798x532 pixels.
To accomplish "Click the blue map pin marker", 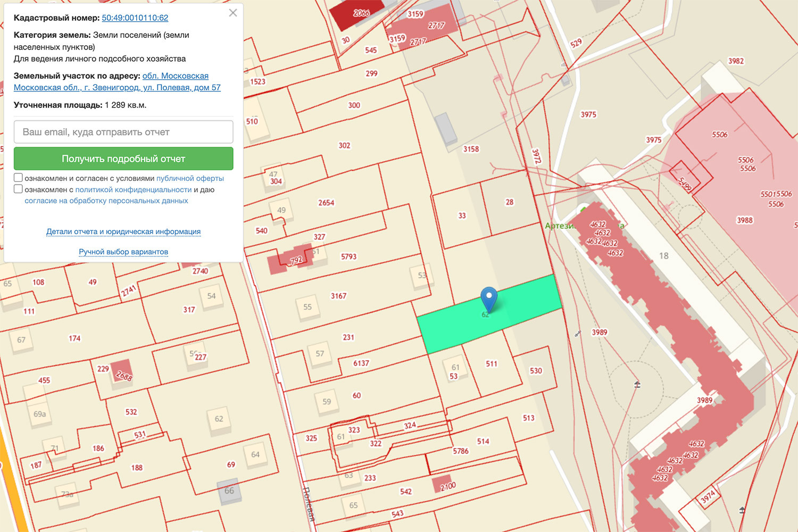I will click(489, 300).
